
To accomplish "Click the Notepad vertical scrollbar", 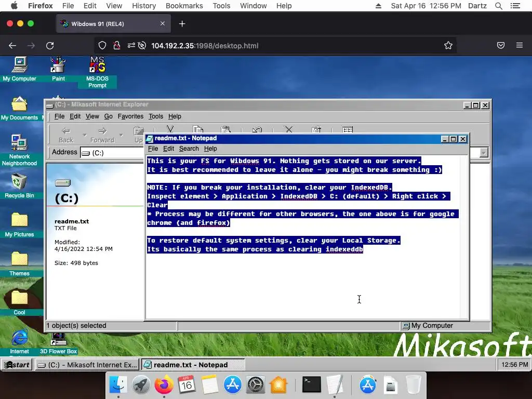I will [x=464, y=237].
